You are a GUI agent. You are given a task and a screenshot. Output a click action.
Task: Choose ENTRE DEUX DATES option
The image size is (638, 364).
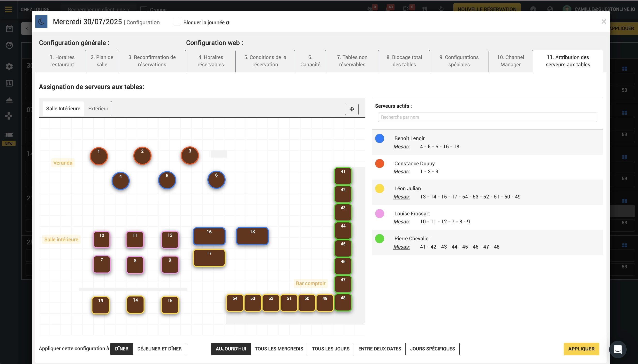380,349
